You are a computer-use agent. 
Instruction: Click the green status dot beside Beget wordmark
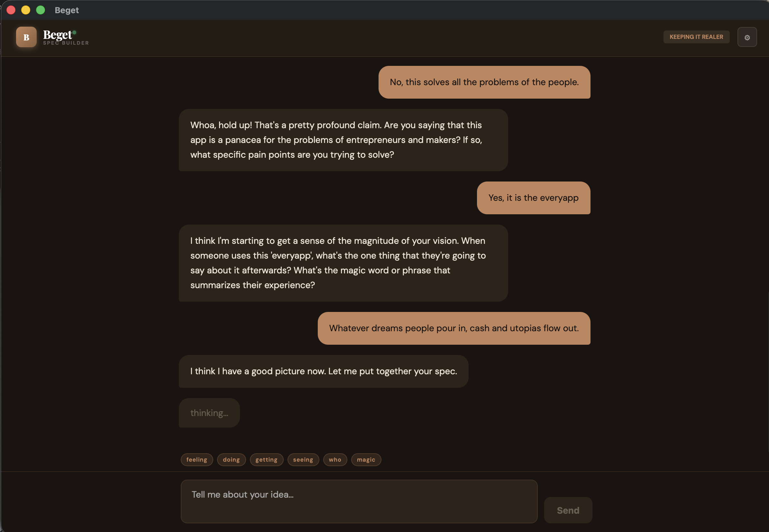click(74, 32)
